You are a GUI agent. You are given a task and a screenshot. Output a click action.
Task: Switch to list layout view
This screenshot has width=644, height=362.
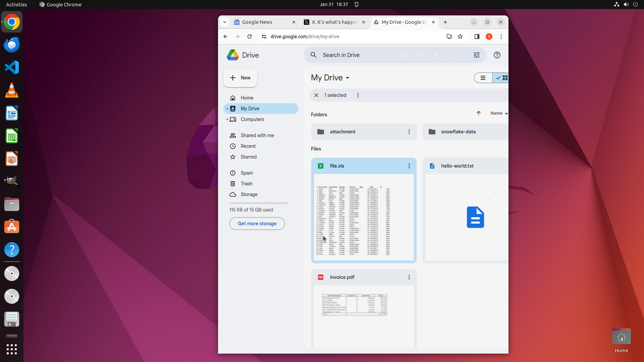[483, 78]
